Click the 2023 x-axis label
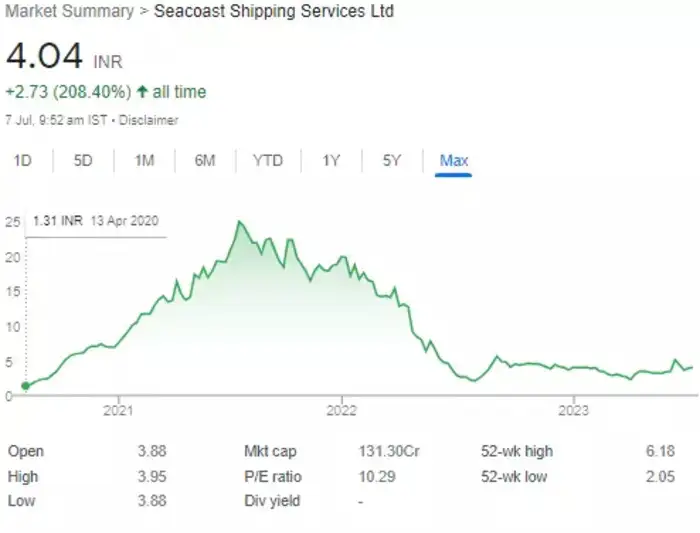The width and height of the screenshot is (700, 533). [573, 410]
